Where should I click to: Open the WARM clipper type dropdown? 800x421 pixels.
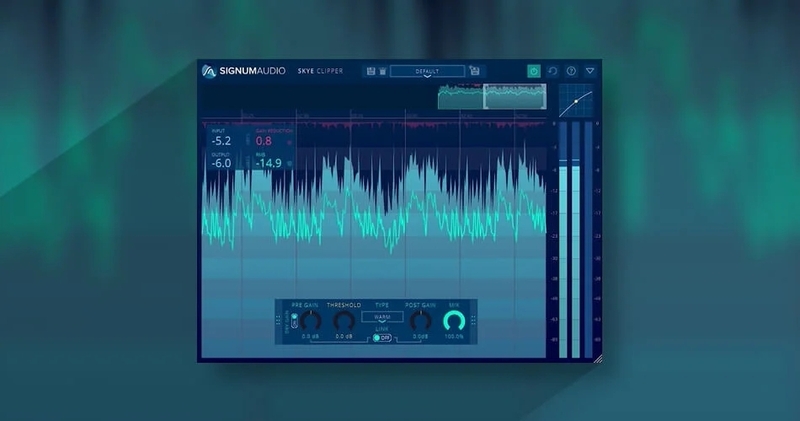click(382, 317)
